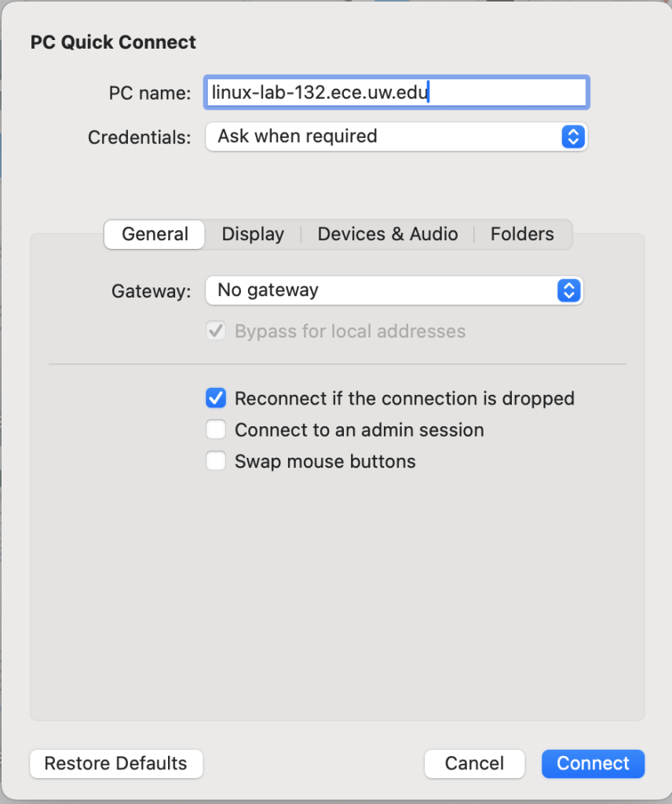Image resolution: width=672 pixels, height=804 pixels.
Task: Select the General tab
Action: 154,234
